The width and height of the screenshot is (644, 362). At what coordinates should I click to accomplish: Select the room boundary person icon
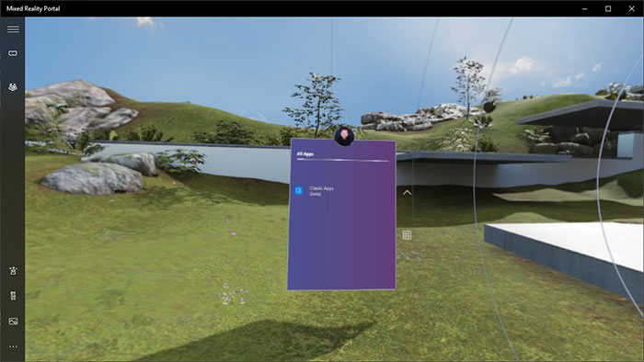pos(13,270)
